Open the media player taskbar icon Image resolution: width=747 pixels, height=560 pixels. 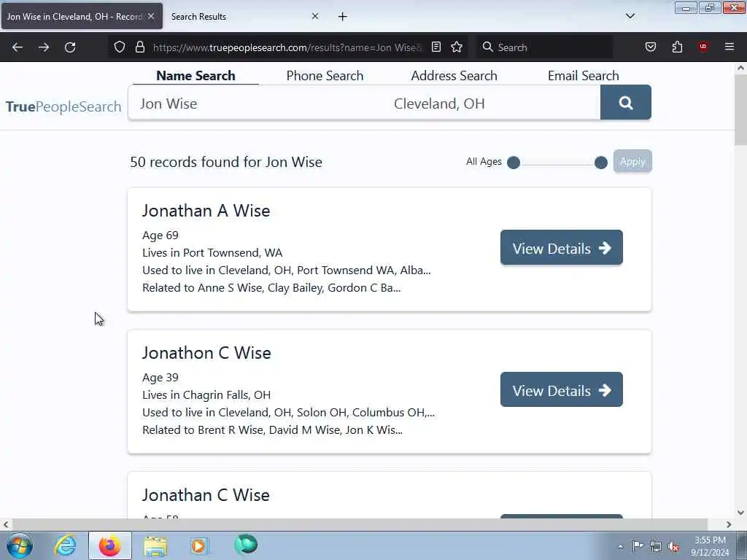pos(199,545)
